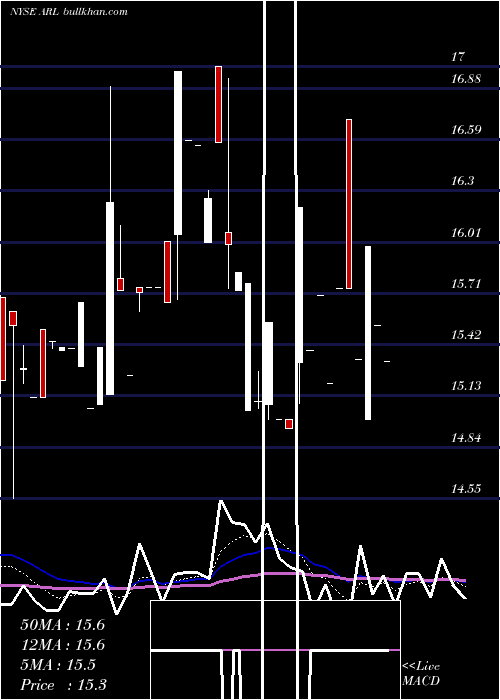Click the Price : 15.3 reading
500x700 pixels.
(63, 685)
